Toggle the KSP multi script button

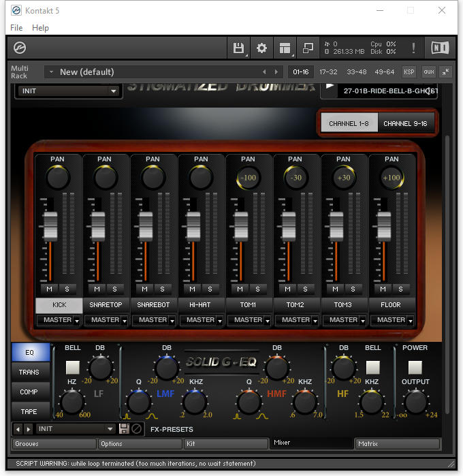(x=409, y=72)
